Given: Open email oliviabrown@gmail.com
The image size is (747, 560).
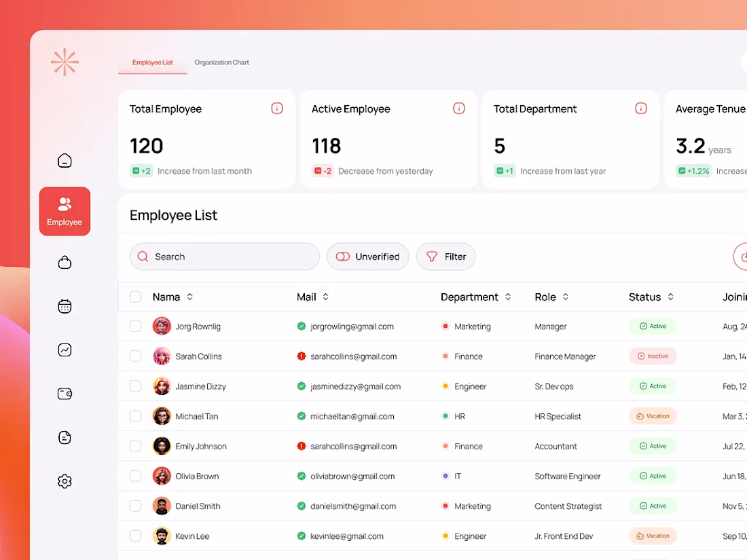Looking at the screenshot, I should (352, 477).
